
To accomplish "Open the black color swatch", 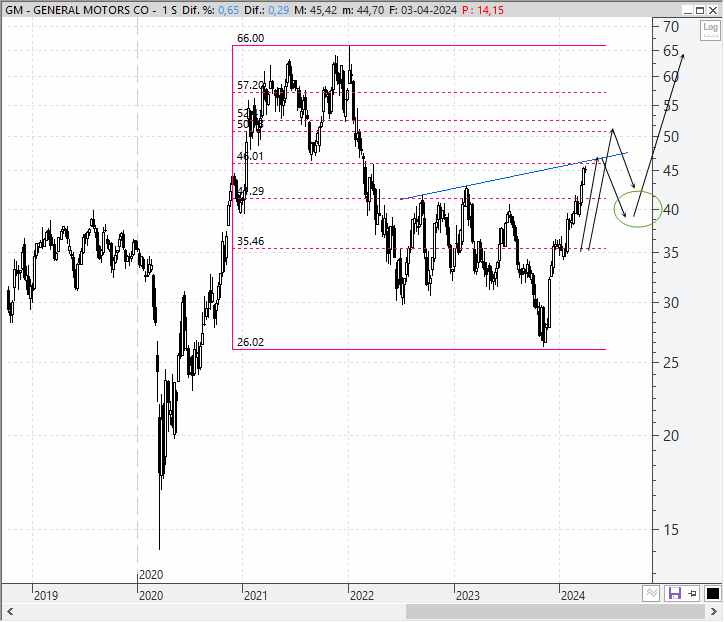I will coord(713,593).
